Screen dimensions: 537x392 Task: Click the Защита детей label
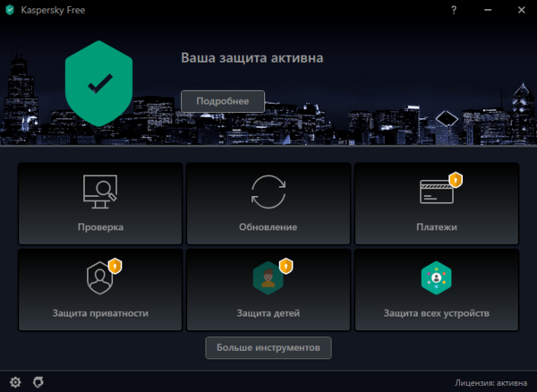268,313
